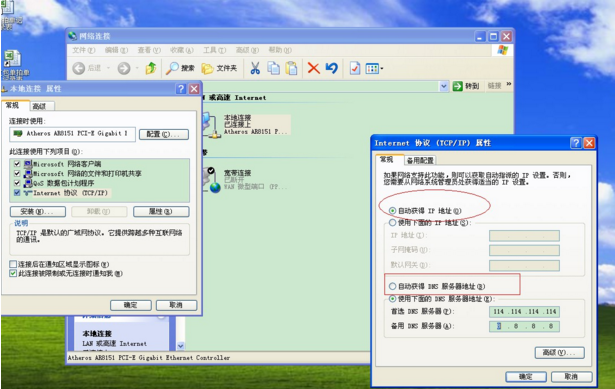The height and width of the screenshot is (389, 615).
Task: Open the Tools (工具) menu
Action: [214, 50]
